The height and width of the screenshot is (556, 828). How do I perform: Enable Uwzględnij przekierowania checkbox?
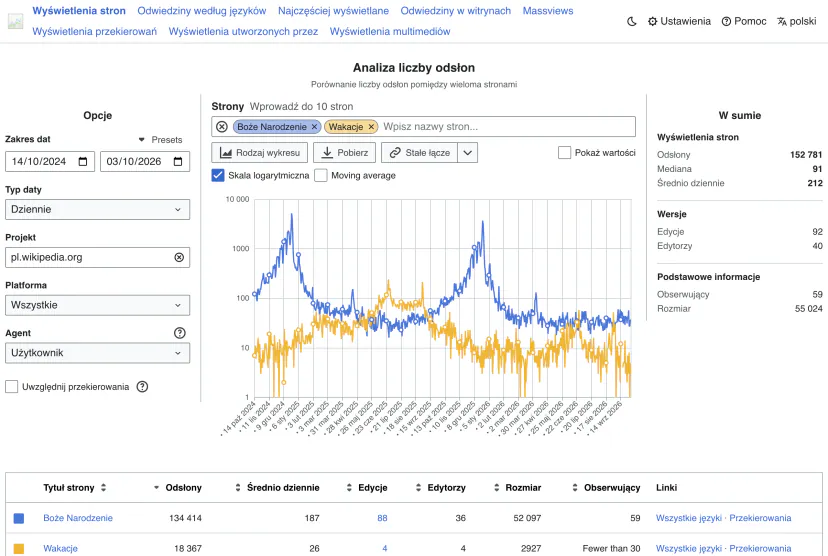click(12, 387)
